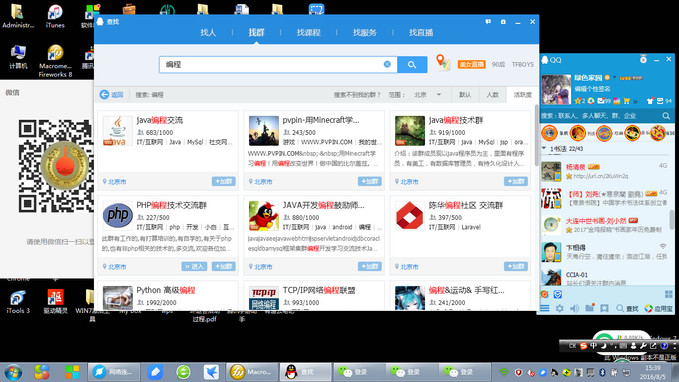
Task: Open the shopping cart icon in QQ panel
Action: [626, 100]
